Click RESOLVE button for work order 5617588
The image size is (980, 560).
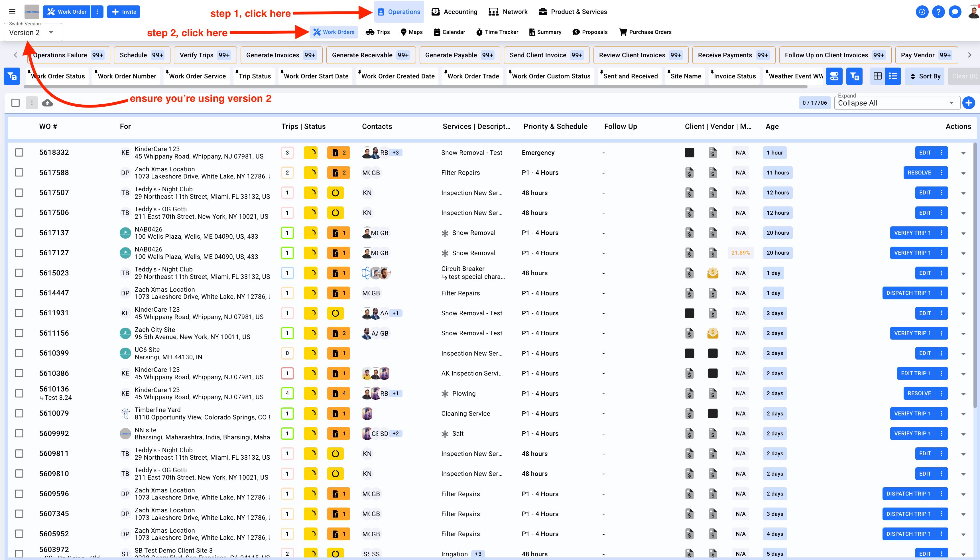click(x=919, y=173)
